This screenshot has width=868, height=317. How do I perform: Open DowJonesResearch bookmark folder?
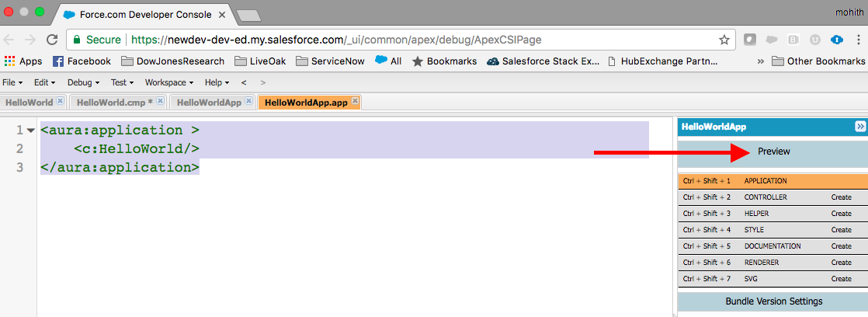(x=172, y=61)
